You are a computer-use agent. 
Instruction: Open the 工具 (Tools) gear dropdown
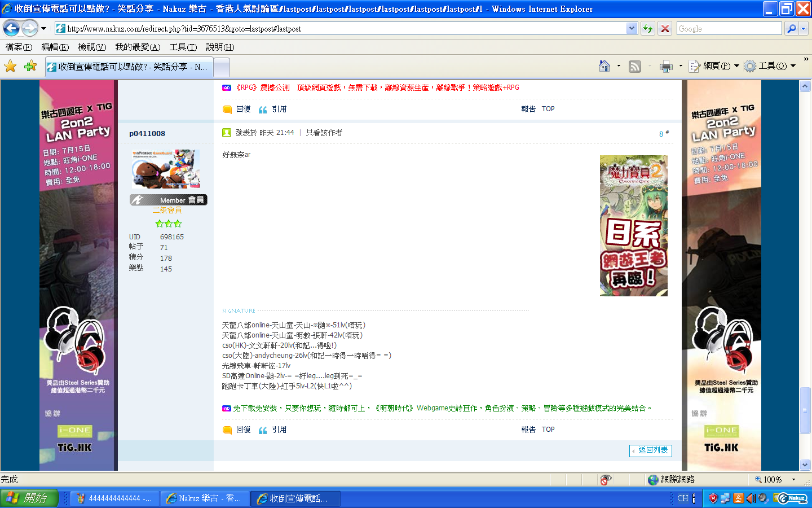tap(770, 66)
